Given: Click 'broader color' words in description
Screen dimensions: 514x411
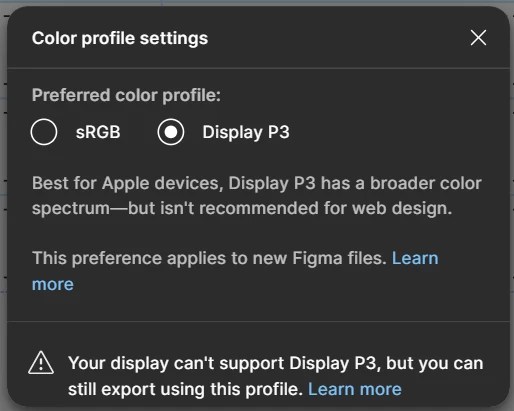Looking at the screenshot, I should coord(426,183).
